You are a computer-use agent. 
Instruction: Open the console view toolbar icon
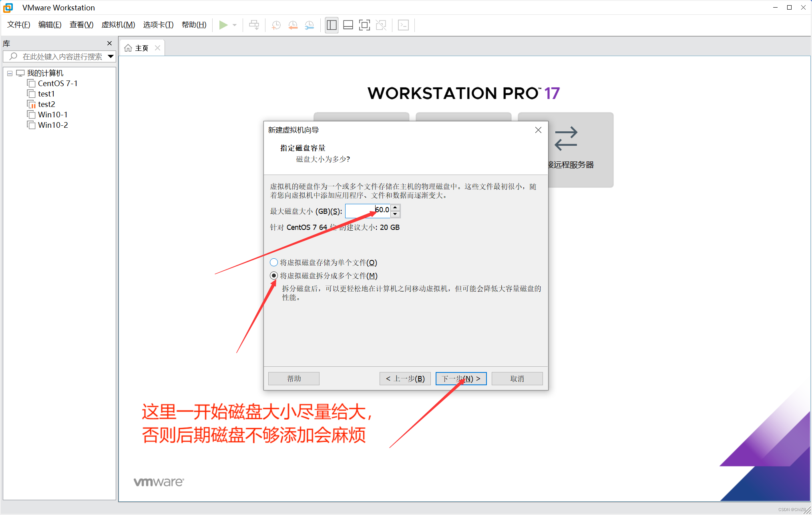point(403,25)
